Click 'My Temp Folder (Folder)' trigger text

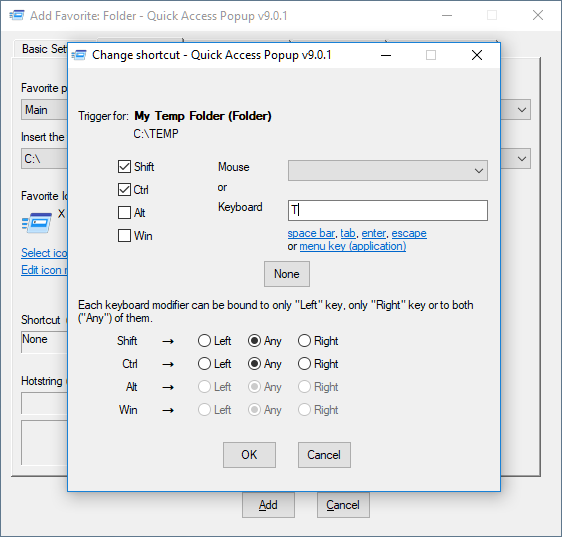pyautogui.click(x=203, y=116)
